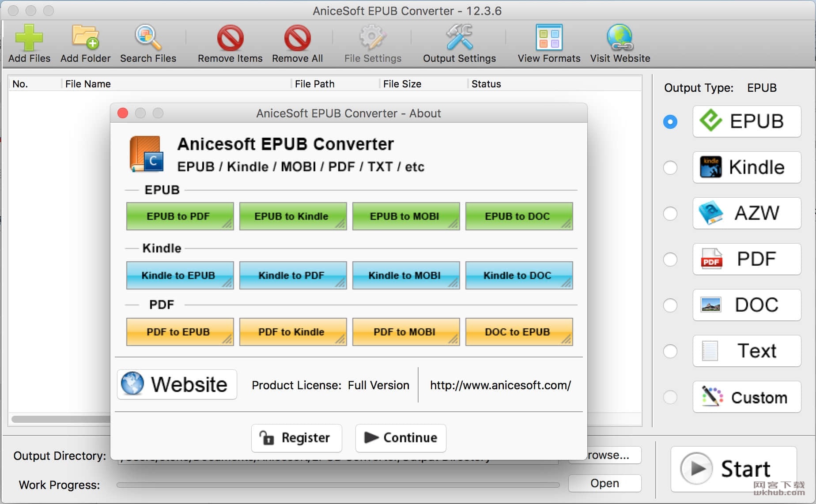Click the Remove All toolbar icon
The height and width of the screenshot is (504, 816).
[x=297, y=38]
